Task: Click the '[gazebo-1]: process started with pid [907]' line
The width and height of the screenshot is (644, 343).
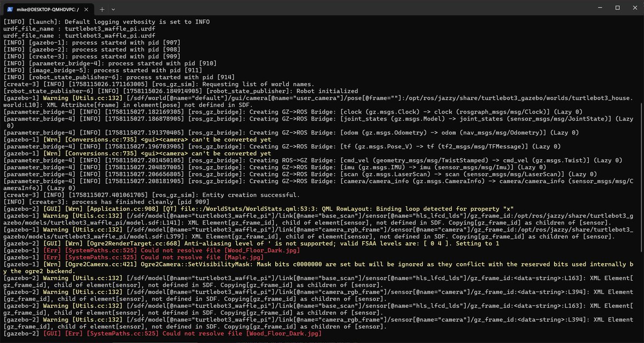Action: click(x=92, y=42)
